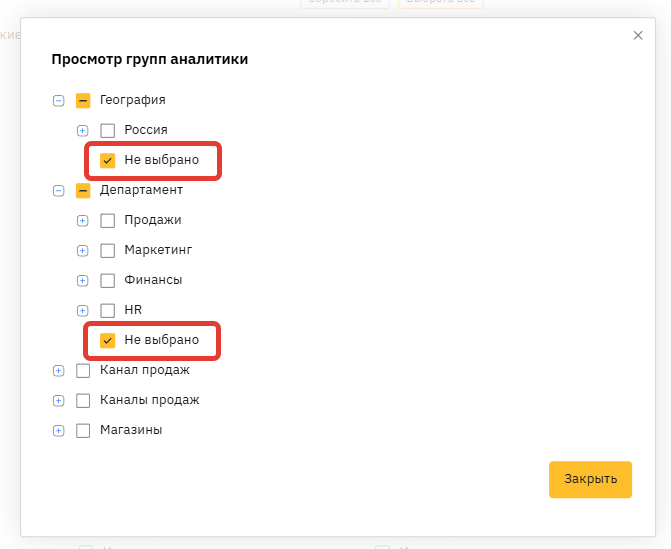671x549 pixels.
Task: Check the Финансы checkbox
Action: click(x=108, y=280)
